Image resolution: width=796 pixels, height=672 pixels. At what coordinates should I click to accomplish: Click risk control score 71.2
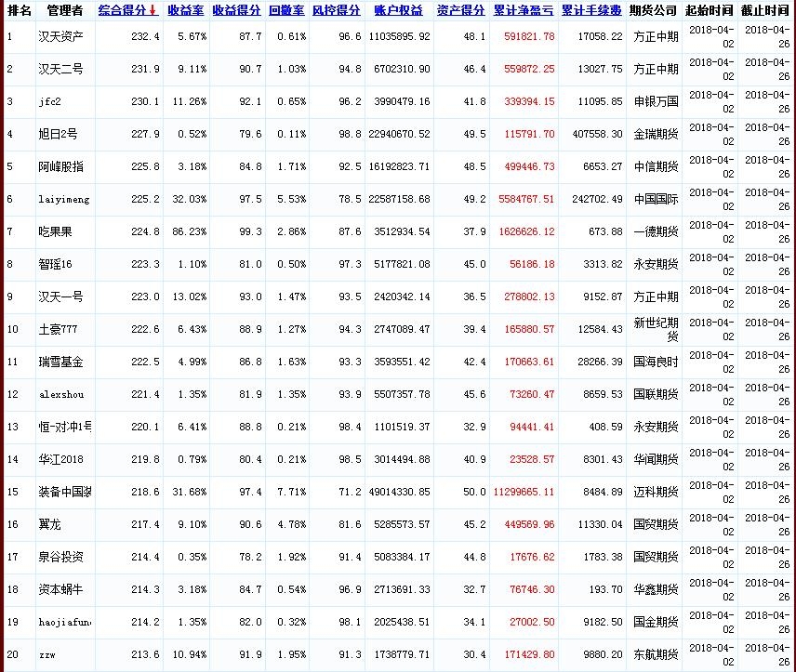pyautogui.click(x=351, y=492)
